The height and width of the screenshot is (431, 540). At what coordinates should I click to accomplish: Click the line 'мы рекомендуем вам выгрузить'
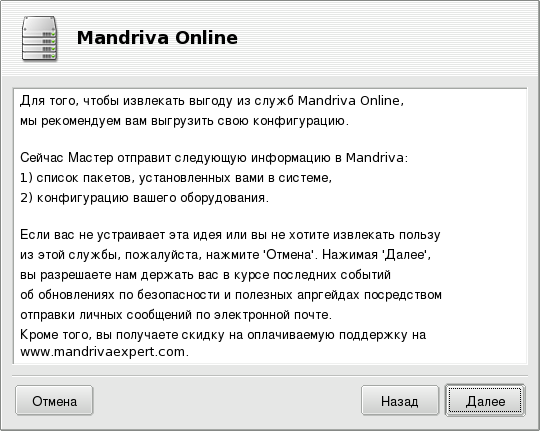[x=184, y=121]
